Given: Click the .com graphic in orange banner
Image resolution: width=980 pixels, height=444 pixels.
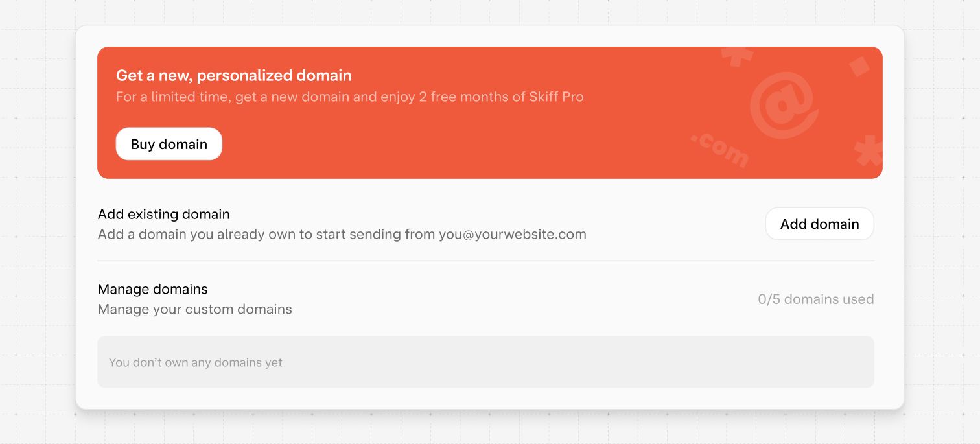Looking at the screenshot, I should point(719,150).
